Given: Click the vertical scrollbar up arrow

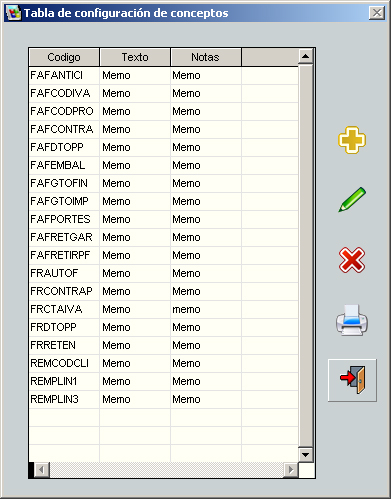Looking at the screenshot, I should click(x=305, y=56).
